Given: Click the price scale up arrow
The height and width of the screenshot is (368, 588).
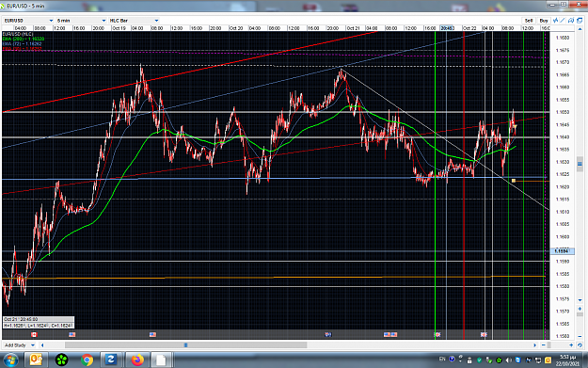Looking at the screenshot, I should click(x=580, y=29).
